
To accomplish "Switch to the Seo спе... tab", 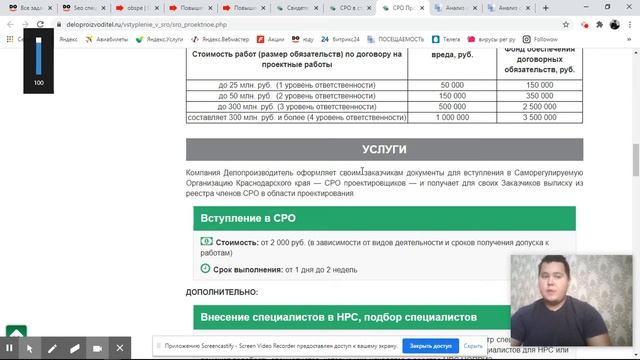I will [84, 8].
